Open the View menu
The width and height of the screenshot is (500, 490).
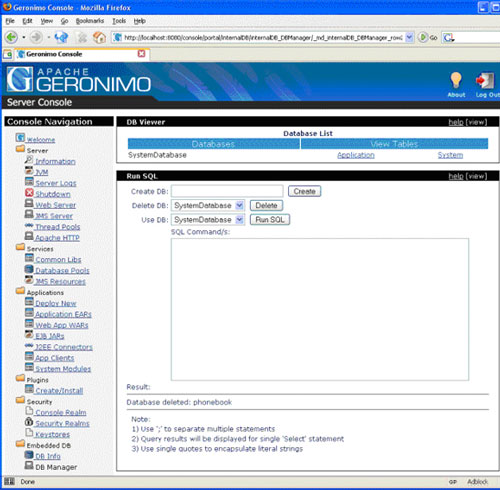click(47, 21)
